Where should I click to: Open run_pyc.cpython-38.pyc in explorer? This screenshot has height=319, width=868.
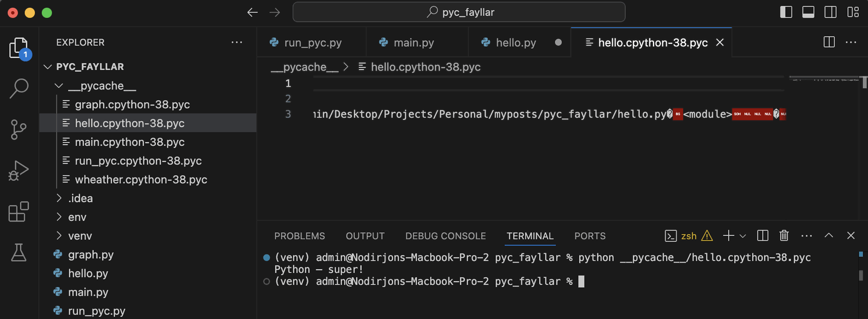(x=148, y=161)
